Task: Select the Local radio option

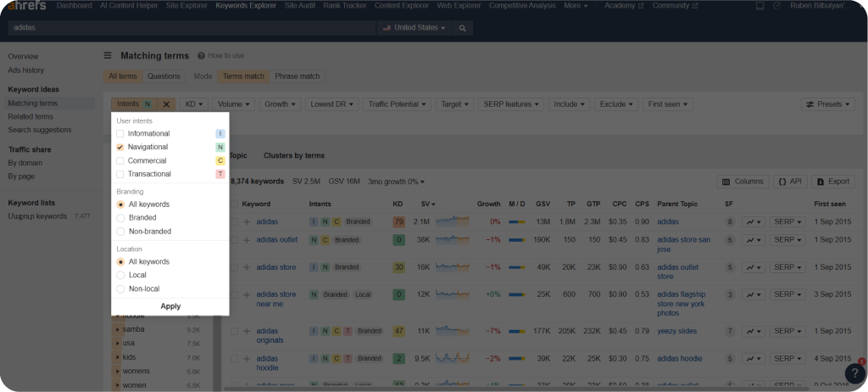Action: [x=120, y=275]
